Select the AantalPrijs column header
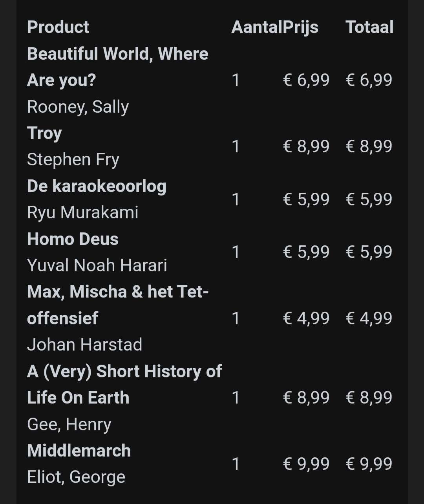Viewport: 424px width, 504px height. click(x=274, y=27)
